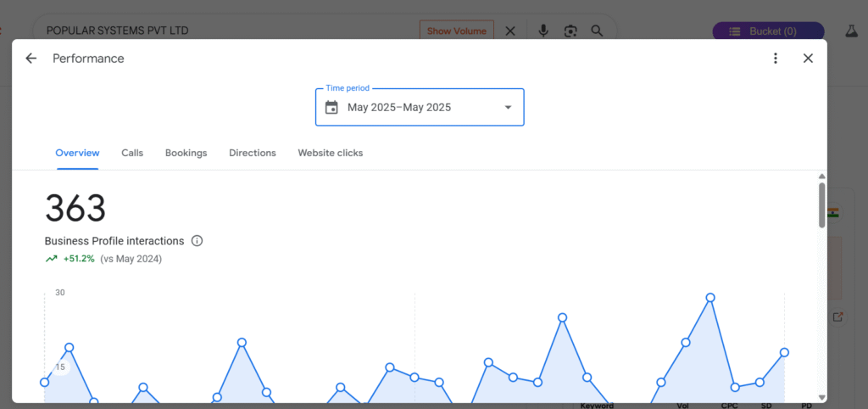
Task: Select the Bookings tab
Action: click(x=186, y=153)
